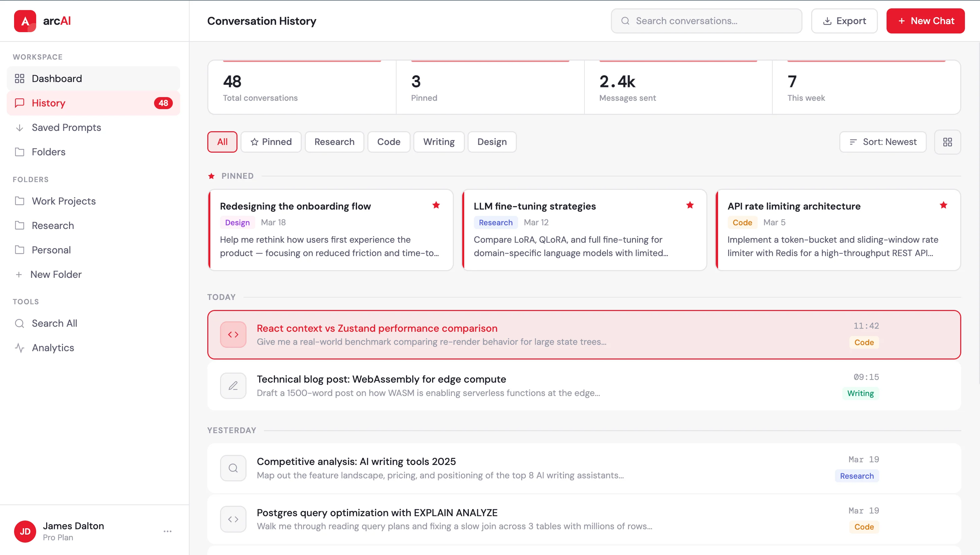Screen dimensions: 980x555
Task: Click the James Dalton profile name
Action: (73, 526)
